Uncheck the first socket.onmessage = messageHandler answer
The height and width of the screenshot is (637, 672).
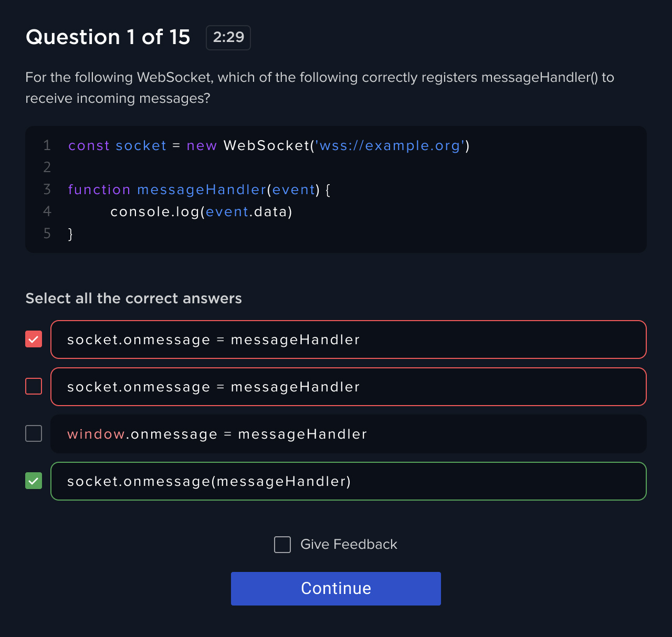pyautogui.click(x=34, y=339)
